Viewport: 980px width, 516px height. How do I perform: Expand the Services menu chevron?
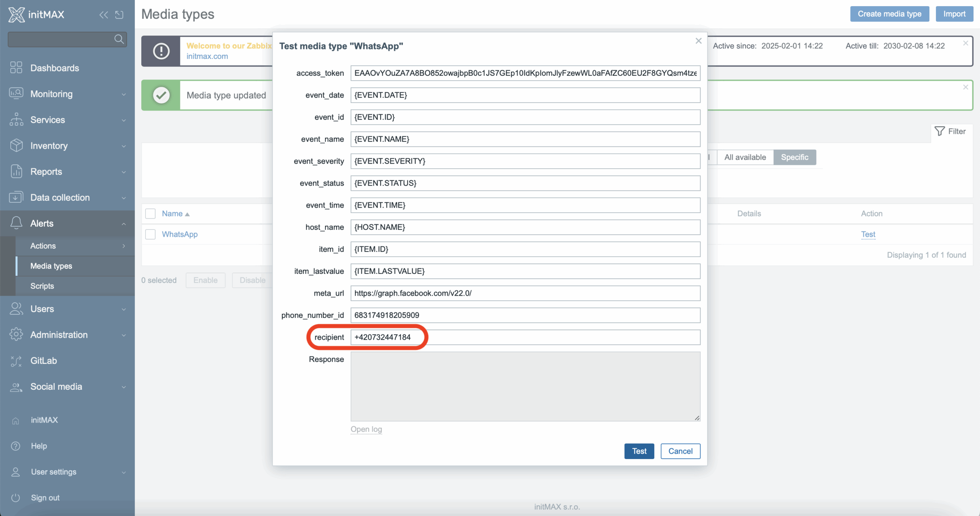124,120
